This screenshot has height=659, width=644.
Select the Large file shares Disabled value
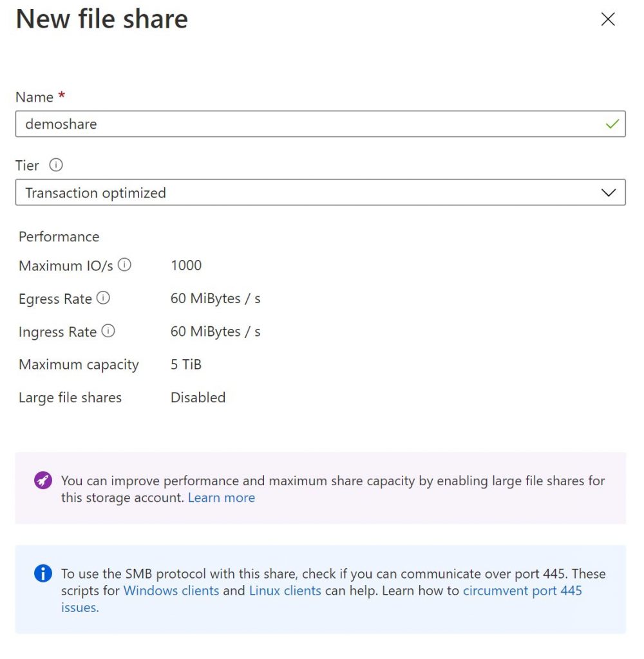pos(198,398)
